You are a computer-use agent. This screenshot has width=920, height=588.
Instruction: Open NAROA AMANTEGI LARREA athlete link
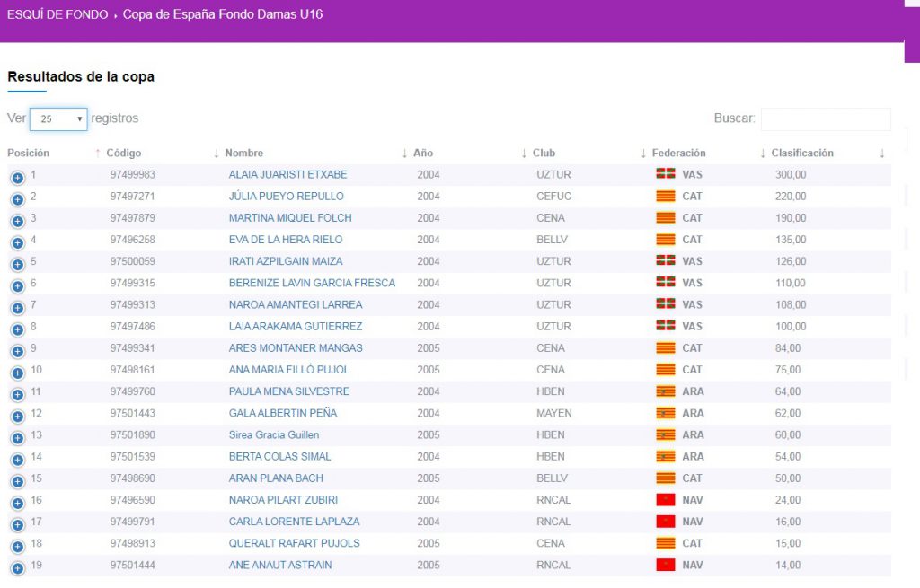(296, 304)
